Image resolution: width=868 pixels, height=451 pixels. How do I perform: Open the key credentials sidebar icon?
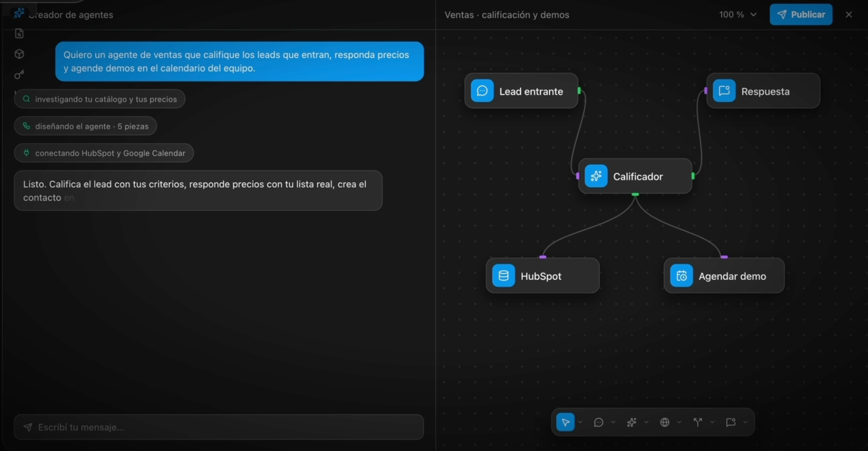click(x=19, y=75)
